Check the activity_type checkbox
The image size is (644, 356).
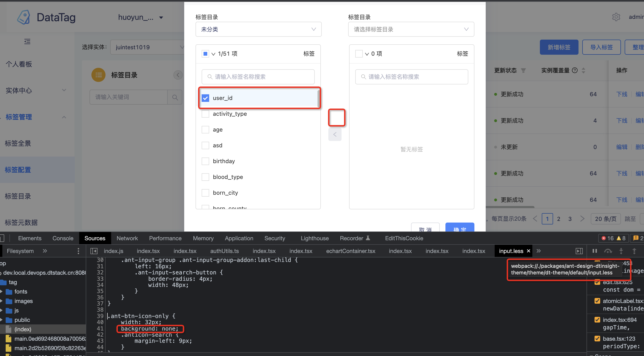pyautogui.click(x=205, y=114)
